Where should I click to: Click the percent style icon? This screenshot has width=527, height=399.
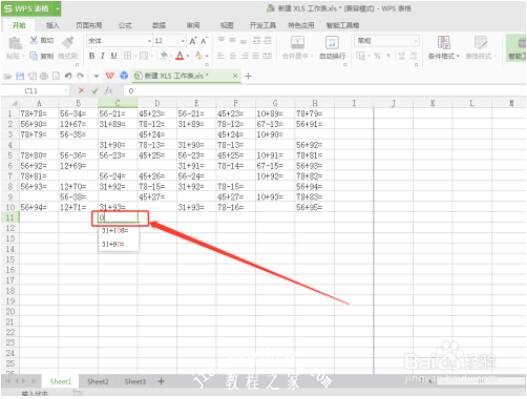click(x=377, y=56)
